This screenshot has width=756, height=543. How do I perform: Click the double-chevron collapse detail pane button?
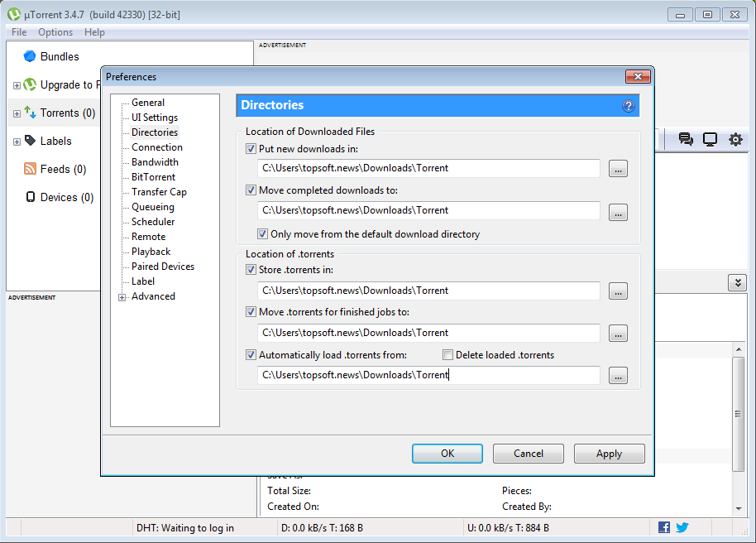[738, 283]
